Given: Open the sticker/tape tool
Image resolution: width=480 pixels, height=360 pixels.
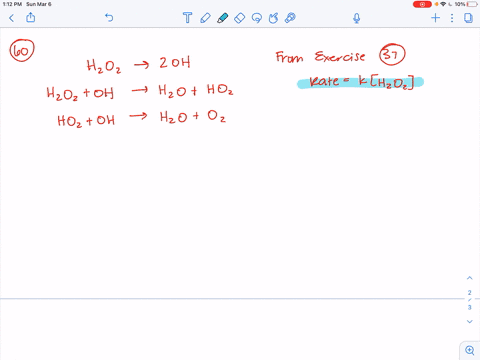Looking at the screenshot, I should (290, 18).
